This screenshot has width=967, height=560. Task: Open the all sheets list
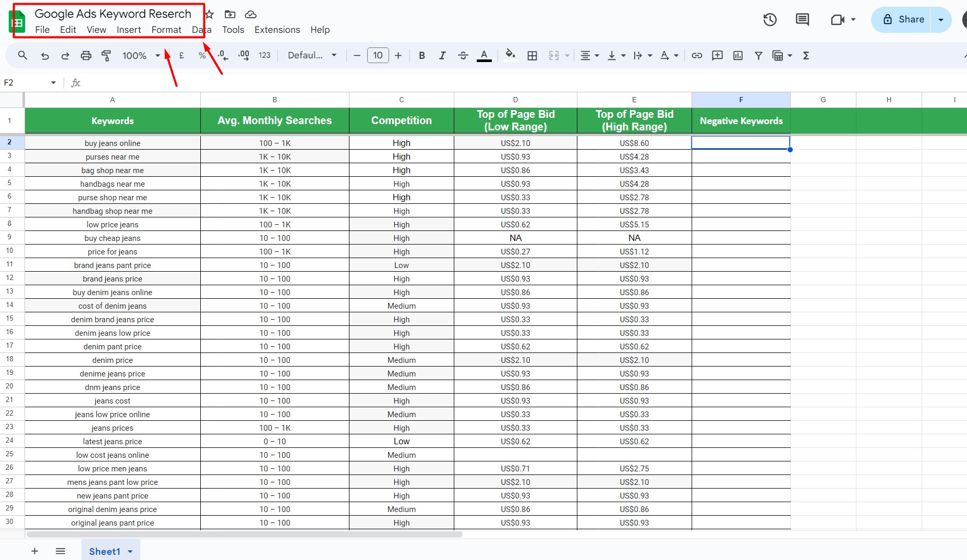click(x=61, y=551)
